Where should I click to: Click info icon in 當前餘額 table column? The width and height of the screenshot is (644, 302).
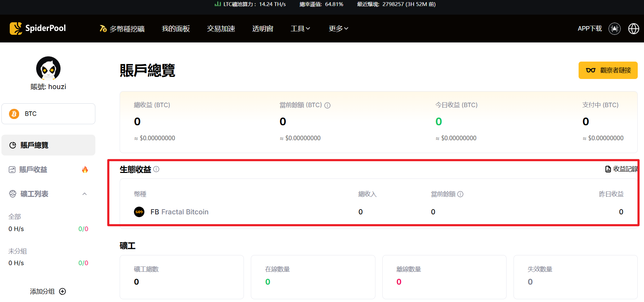click(x=460, y=194)
